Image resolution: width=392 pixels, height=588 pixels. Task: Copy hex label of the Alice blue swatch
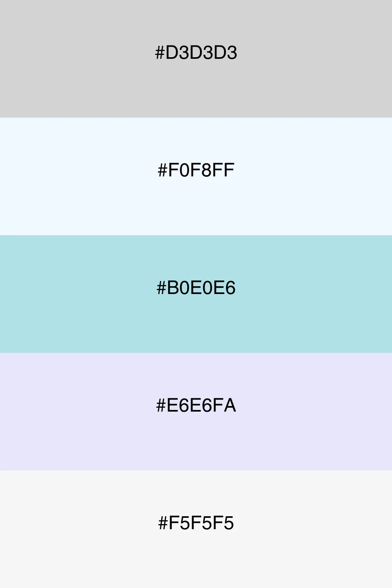196,171
